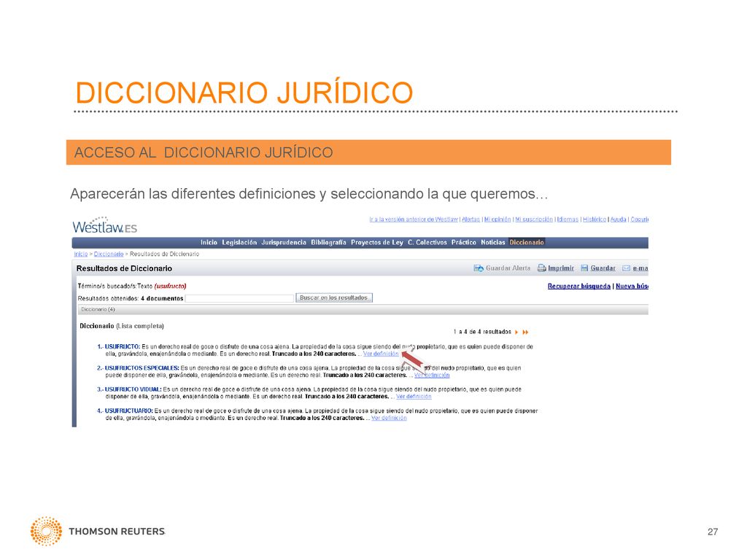The width and height of the screenshot is (747, 560).
Task: Click Diccionario in the breadcrumb
Action: (x=109, y=254)
